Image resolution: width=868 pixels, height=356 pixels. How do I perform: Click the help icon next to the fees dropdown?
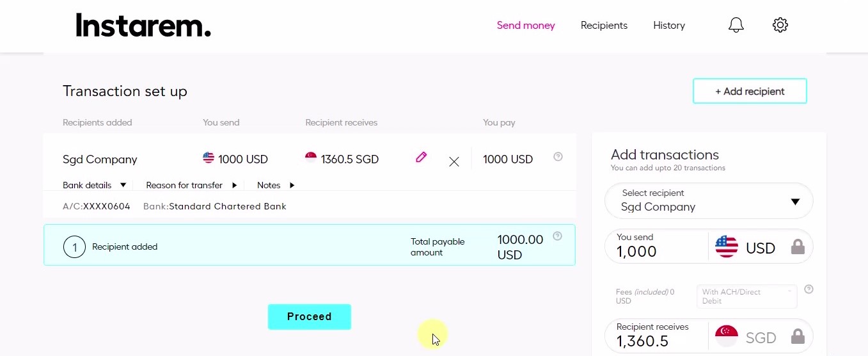coord(809,289)
